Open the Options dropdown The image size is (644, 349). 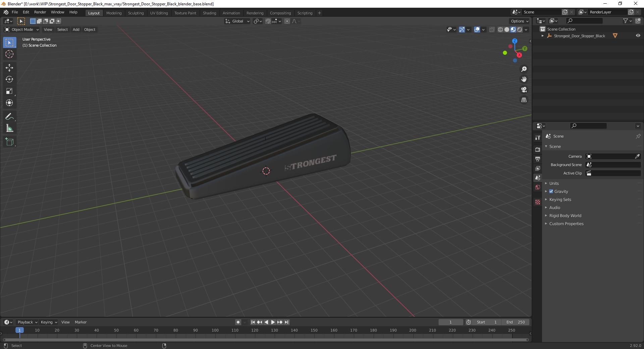tap(519, 21)
